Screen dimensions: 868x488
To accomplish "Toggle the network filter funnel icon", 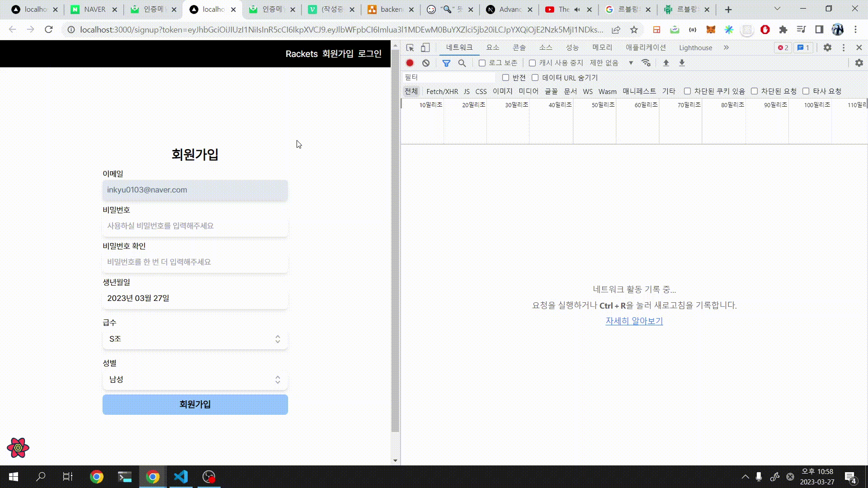I will [446, 63].
